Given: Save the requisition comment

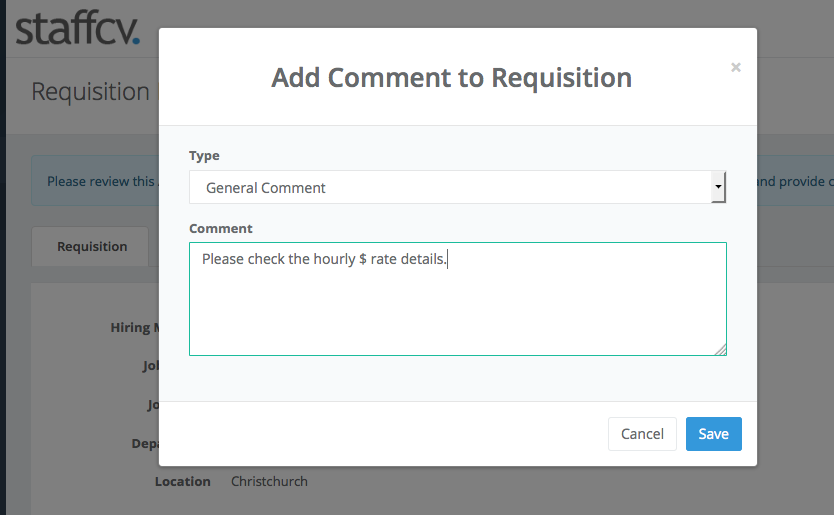Looking at the screenshot, I should pyautogui.click(x=713, y=434).
